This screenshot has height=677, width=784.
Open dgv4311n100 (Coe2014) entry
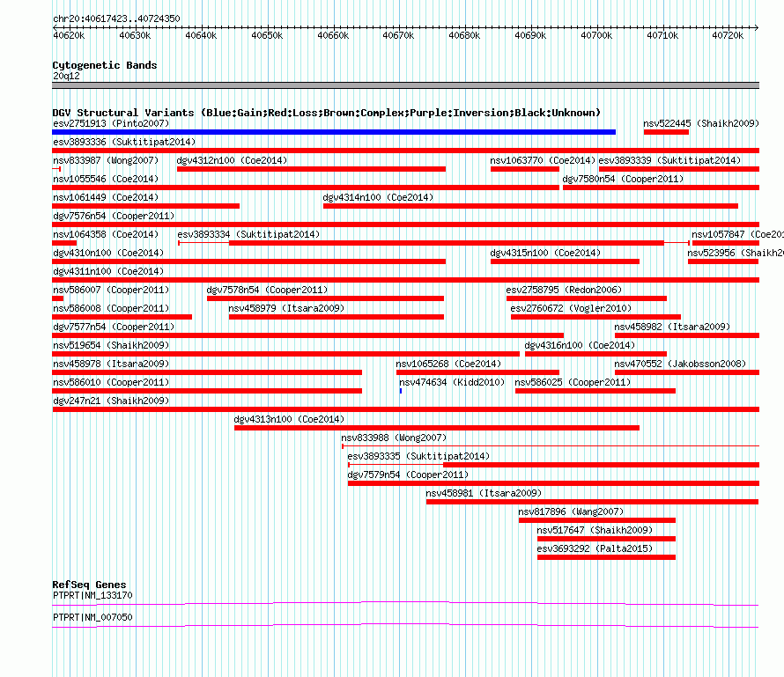[x=108, y=271]
